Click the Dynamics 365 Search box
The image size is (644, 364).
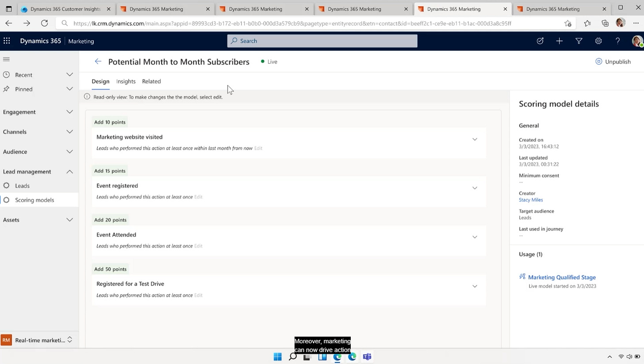(x=322, y=41)
